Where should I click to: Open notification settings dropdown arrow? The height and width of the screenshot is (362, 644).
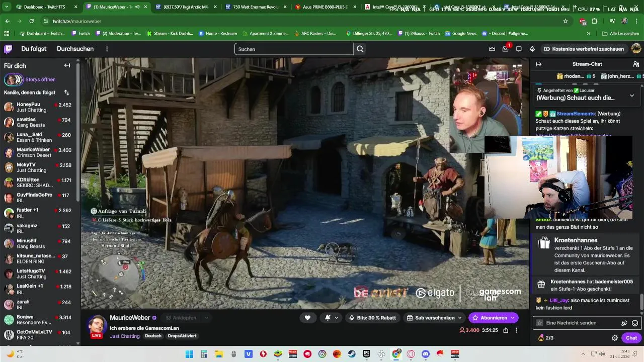click(x=336, y=318)
